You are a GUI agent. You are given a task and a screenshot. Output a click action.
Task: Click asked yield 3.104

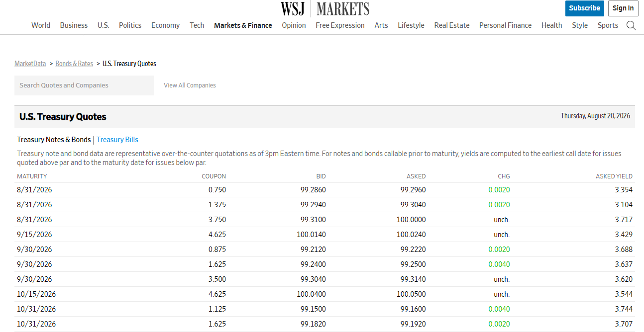[624, 205]
